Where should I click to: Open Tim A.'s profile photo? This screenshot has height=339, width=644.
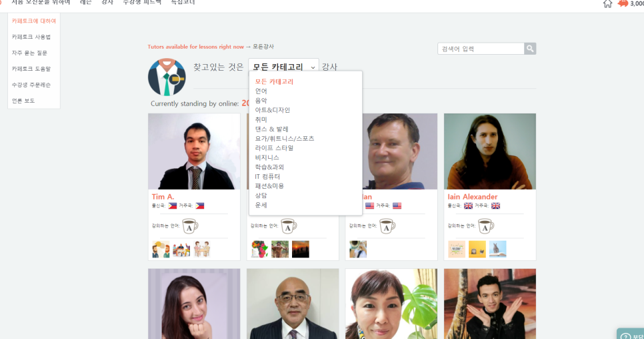pyautogui.click(x=194, y=151)
